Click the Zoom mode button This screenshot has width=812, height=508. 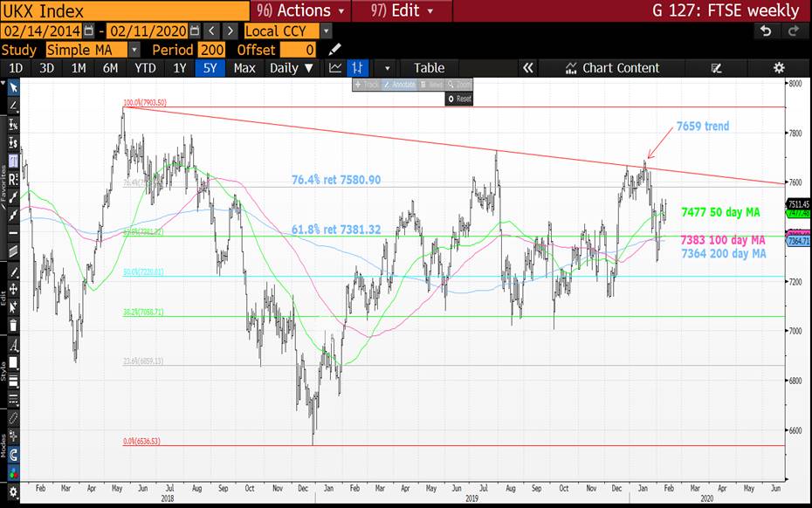[459, 85]
